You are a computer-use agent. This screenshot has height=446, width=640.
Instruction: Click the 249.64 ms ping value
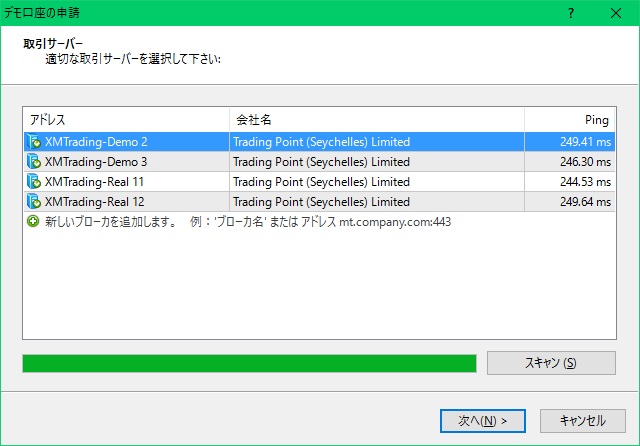585,202
